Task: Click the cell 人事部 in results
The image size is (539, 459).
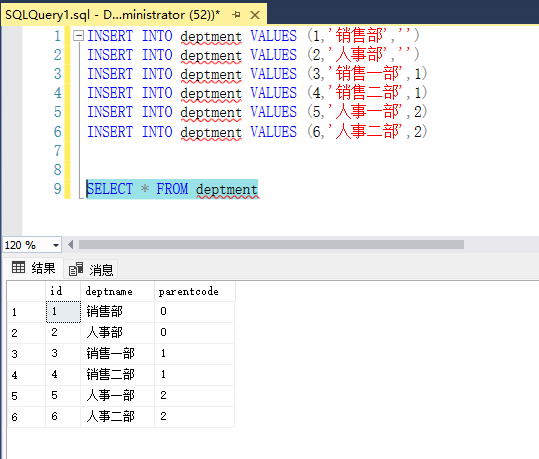Action: point(118,332)
